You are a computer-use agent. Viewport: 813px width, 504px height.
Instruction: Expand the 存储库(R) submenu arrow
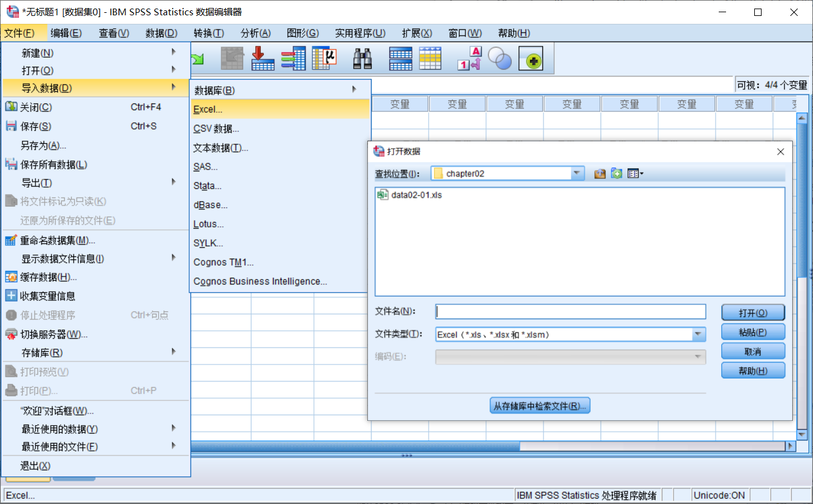(x=174, y=352)
